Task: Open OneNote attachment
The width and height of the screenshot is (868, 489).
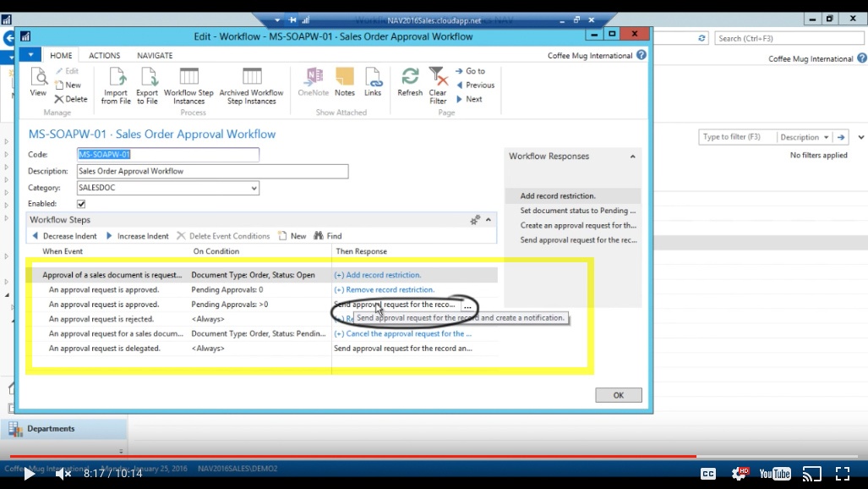Action: [314, 82]
